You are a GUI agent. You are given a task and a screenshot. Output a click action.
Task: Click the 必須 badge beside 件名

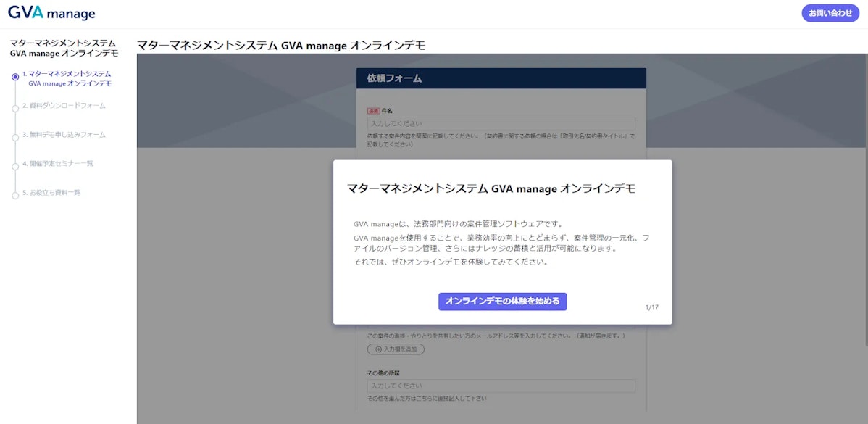tap(373, 111)
